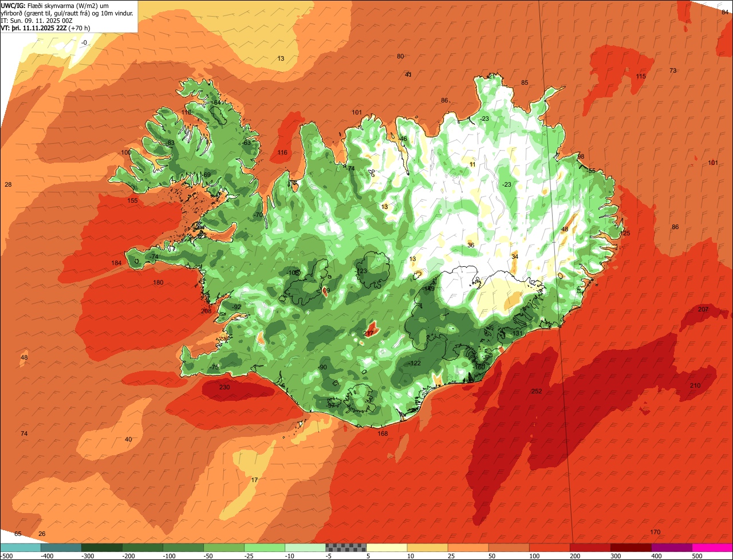This screenshot has width=733, height=560.
Task: Click the map value '180' in Faxaflói bay
Action: point(158,282)
